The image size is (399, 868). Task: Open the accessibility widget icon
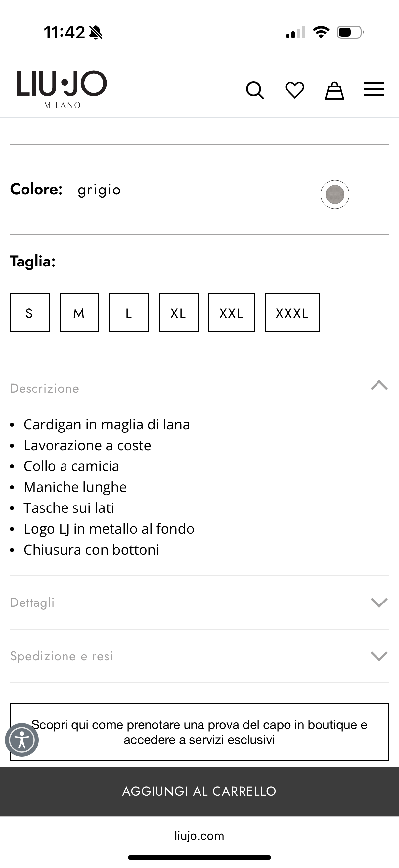click(x=22, y=740)
